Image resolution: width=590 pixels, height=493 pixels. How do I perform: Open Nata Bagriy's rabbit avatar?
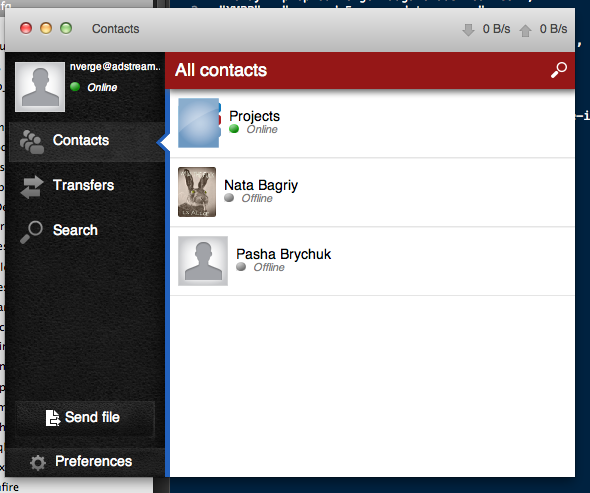tap(197, 192)
